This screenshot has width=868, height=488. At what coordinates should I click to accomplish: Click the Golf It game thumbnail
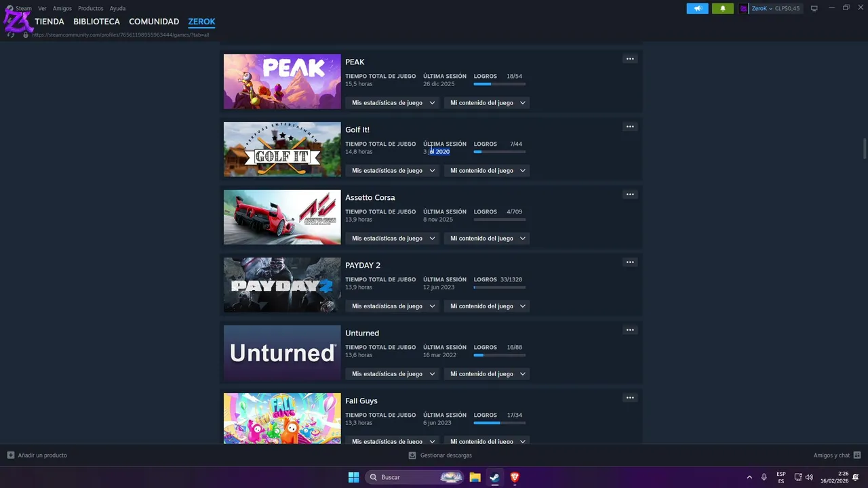(x=282, y=149)
